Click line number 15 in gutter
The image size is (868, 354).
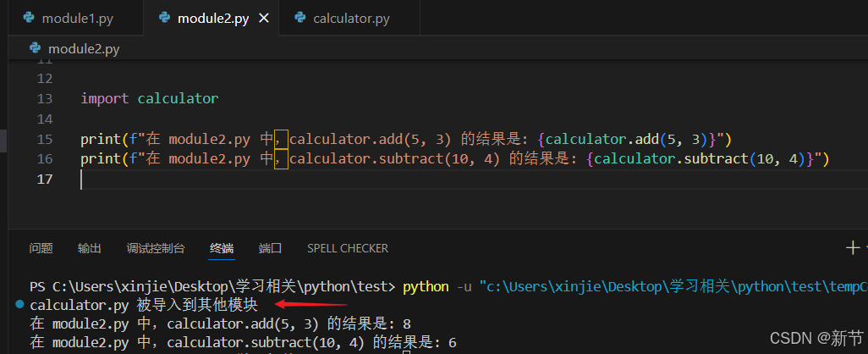[x=45, y=139]
